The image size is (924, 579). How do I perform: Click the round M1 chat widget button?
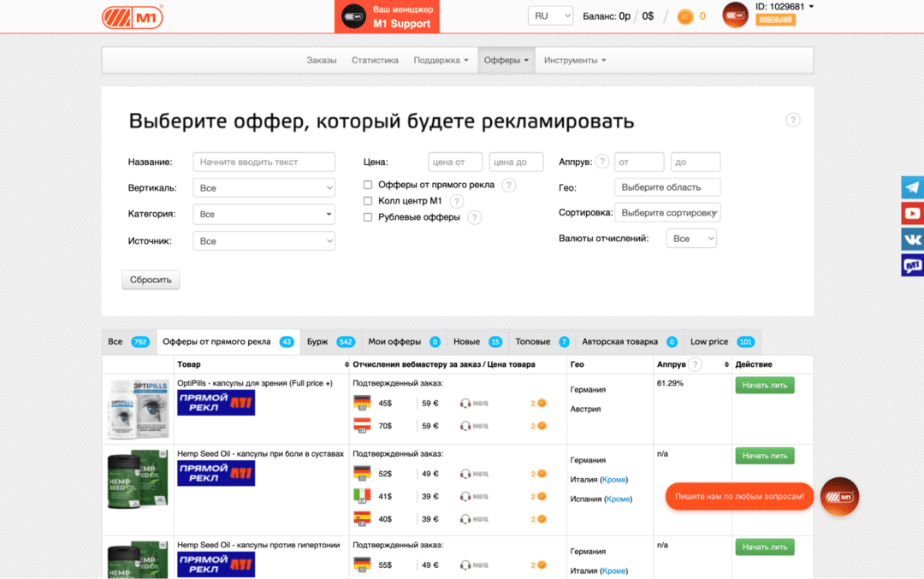pyautogui.click(x=839, y=497)
